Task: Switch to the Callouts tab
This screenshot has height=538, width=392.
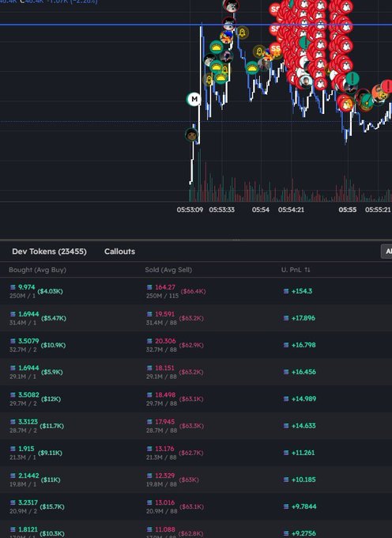Action: tap(119, 252)
